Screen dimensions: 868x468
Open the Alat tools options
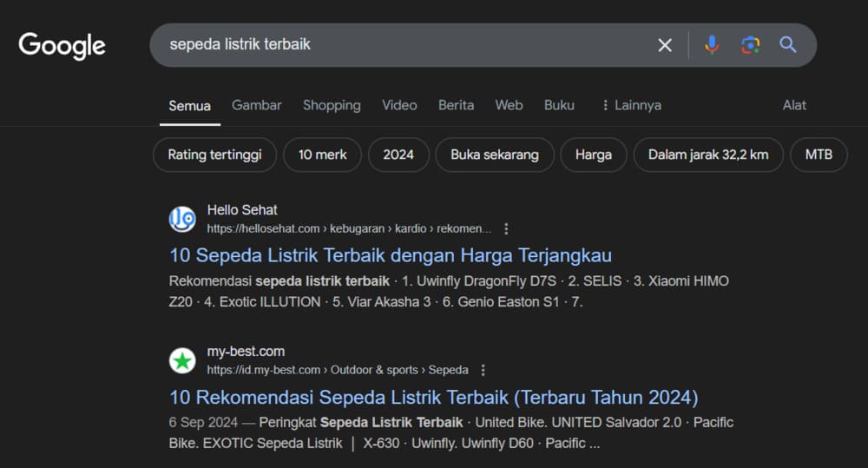click(794, 105)
